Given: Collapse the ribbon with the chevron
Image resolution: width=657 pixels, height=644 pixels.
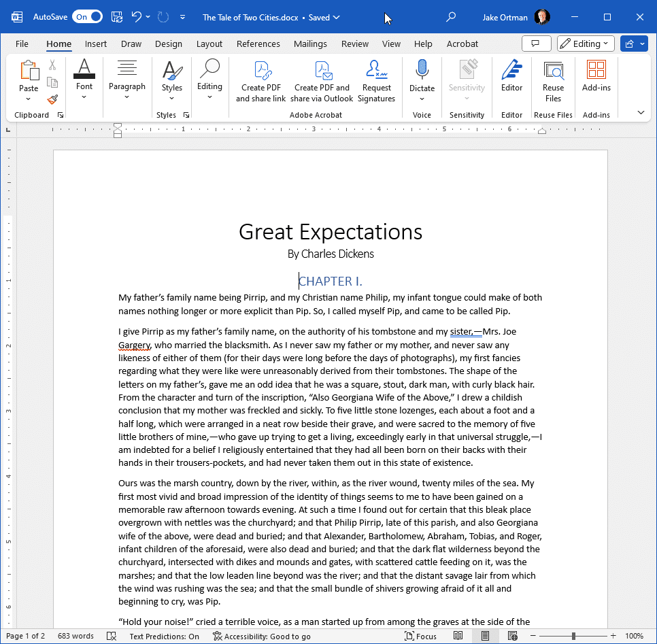Looking at the screenshot, I should (x=641, y=112).
